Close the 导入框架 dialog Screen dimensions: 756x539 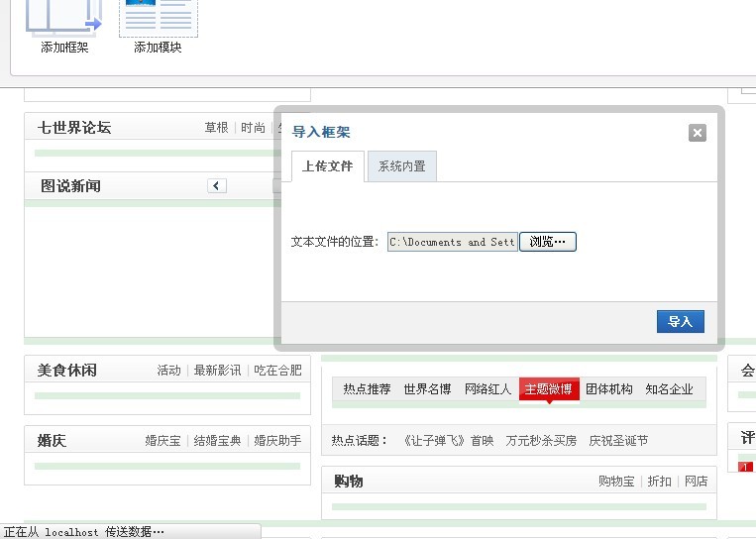(x=698, y=133)
